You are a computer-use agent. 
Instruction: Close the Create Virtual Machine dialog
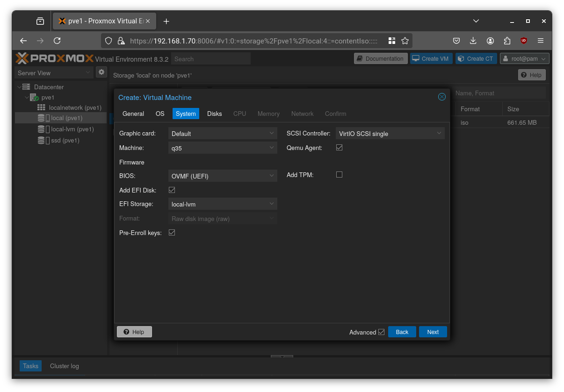tap(441, 97)
